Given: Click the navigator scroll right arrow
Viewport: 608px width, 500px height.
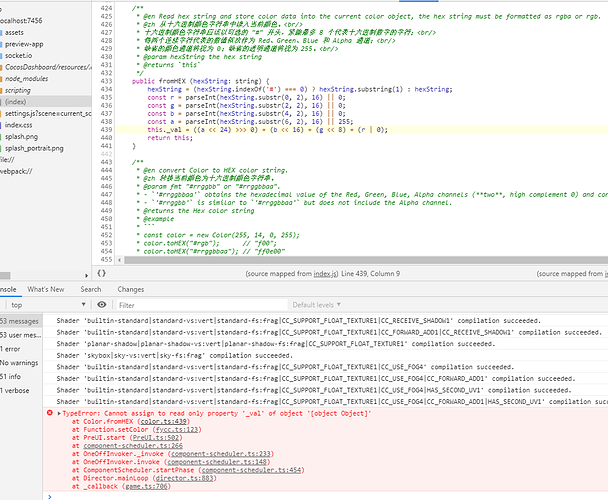Looking at the screenshot, I should click(86, 275).
